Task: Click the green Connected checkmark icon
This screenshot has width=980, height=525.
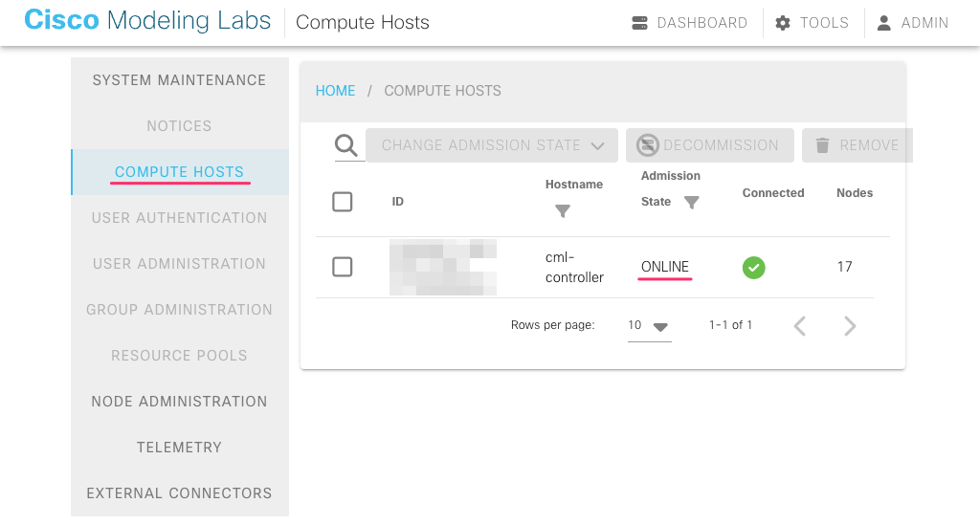Action: pos(754,267)
